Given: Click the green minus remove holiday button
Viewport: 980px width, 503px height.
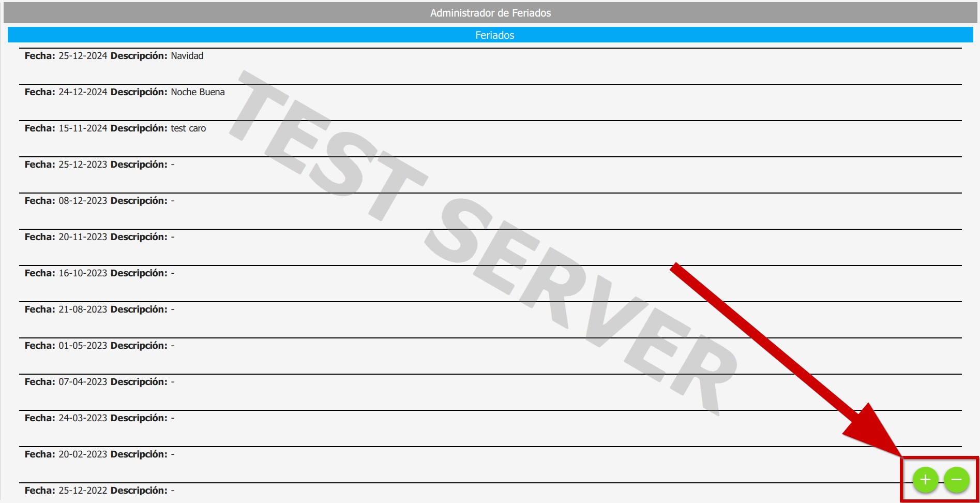Looking at the screenshot, I should tap(956, 480).
